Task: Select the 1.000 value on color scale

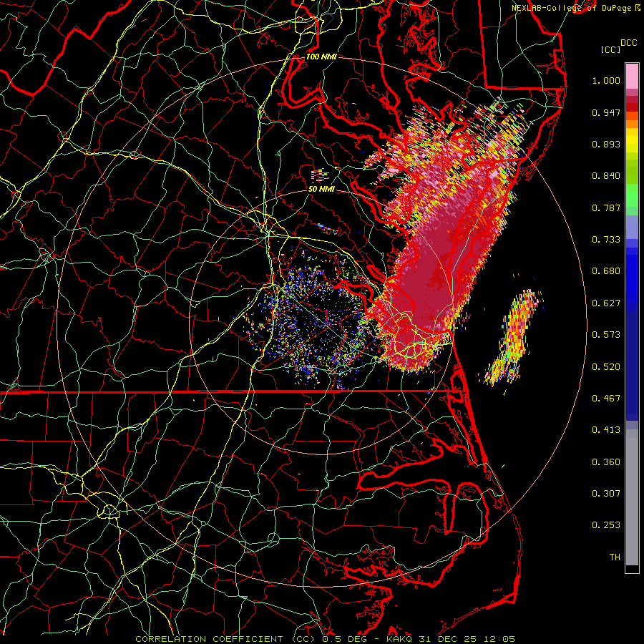Action: (x=606, y=80)
